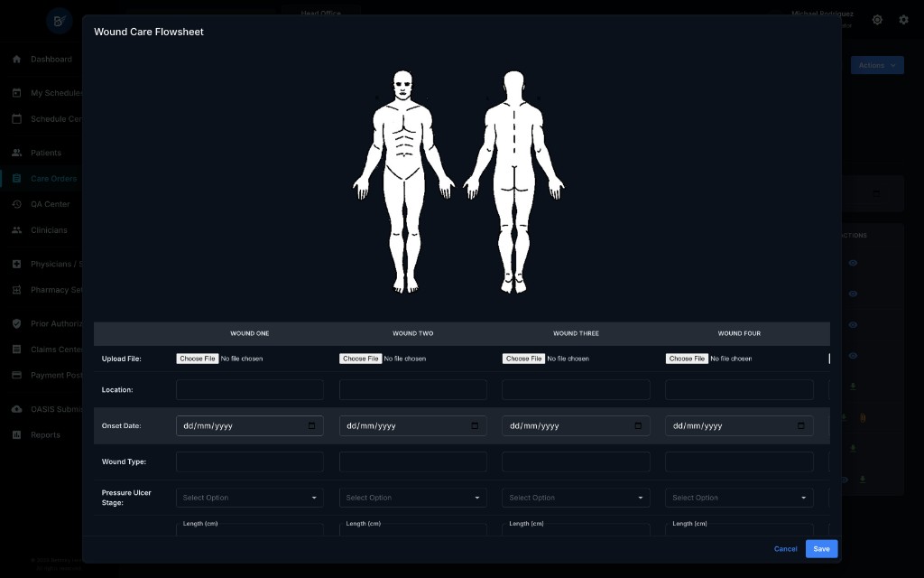Click the My Schedules calendar icon
The image size is (924, 578).
click(x=16, y=93)
